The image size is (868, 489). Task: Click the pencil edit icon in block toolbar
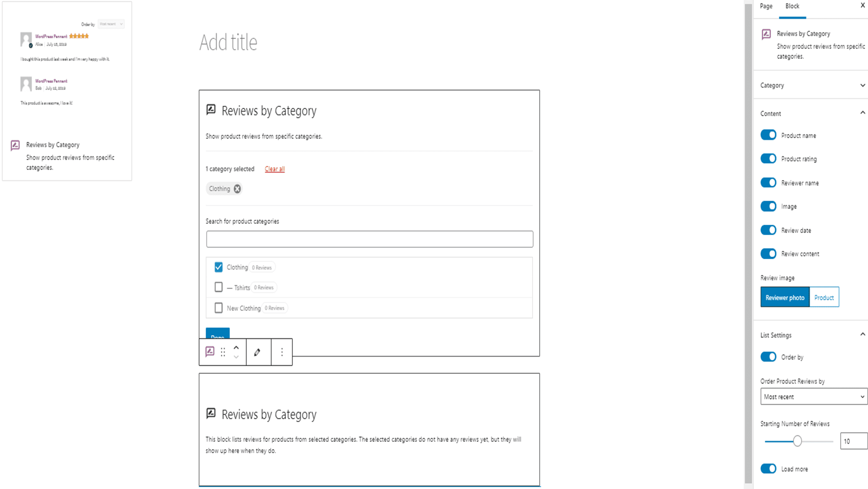pyautogui.click(x=257, y=352)
